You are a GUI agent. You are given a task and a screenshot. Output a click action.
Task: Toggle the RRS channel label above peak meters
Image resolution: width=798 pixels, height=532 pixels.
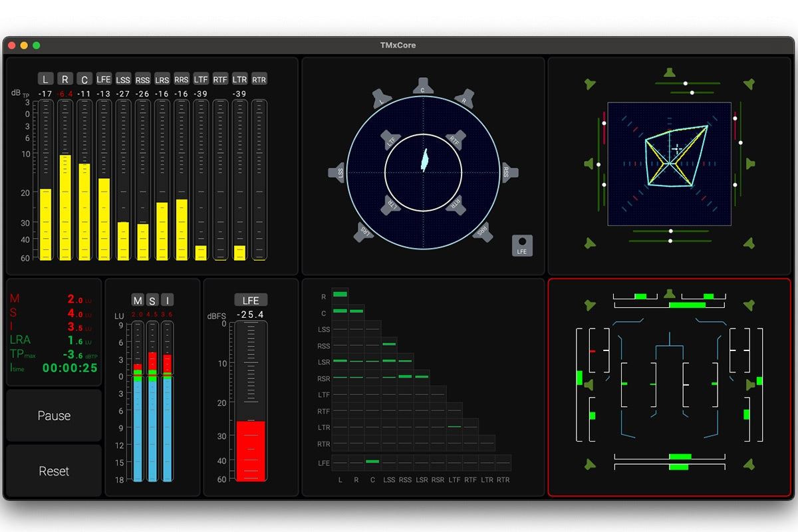(x=182, y=80)
